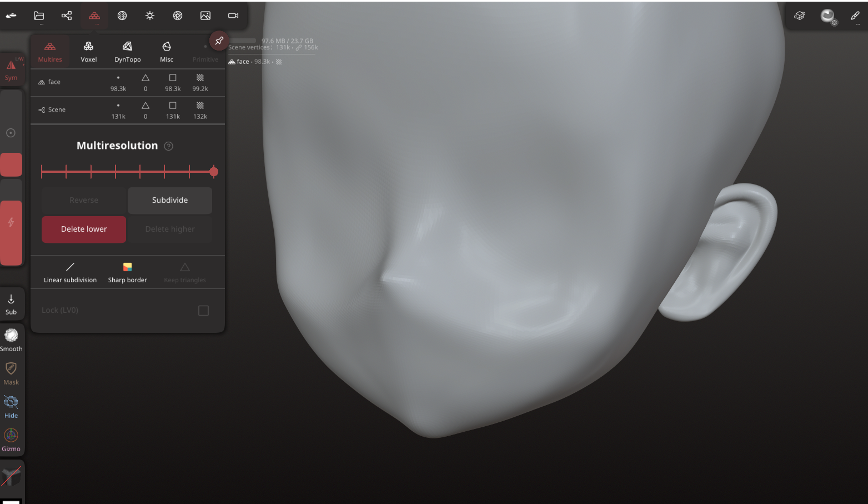Switch to the Voxel tab
This screenshot has width=868, height=504.
[x=89, y=52]
